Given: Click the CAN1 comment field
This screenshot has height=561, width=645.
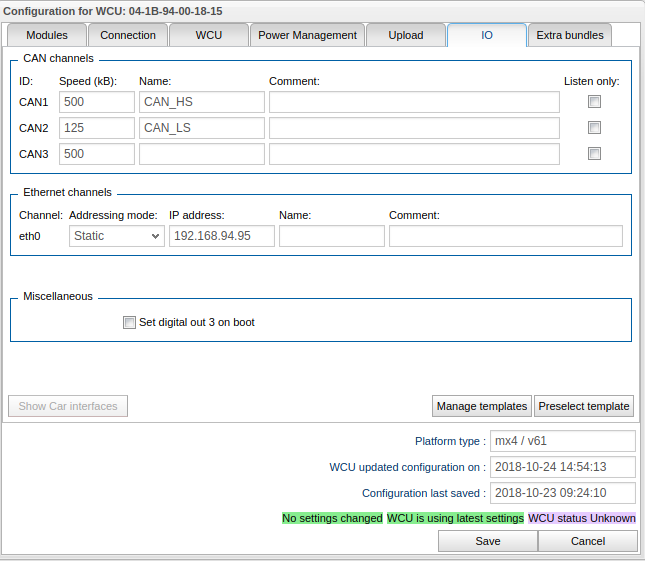Looking at the screenshot, I should coord(414,102).
